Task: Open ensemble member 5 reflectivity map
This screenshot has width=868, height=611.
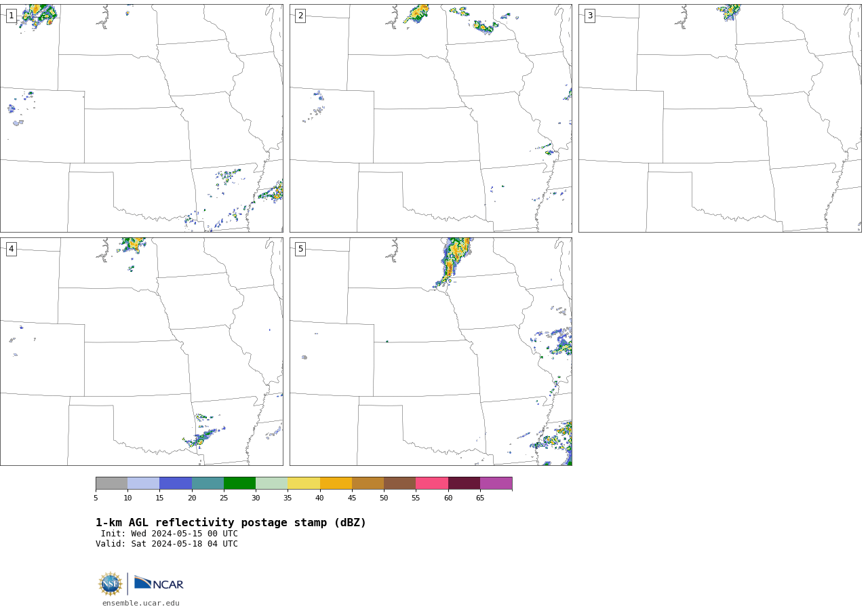Action: (x=431, y=351)
